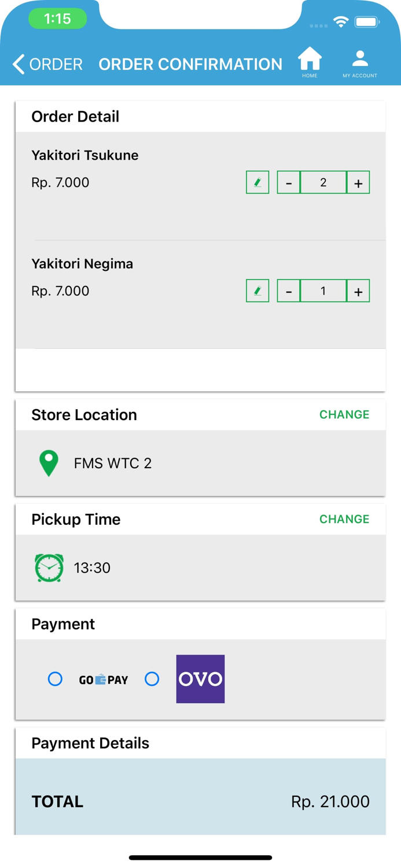The image size is (401, 868).
Task: Select OVO as payment method
Action: (x=152, y=679)
